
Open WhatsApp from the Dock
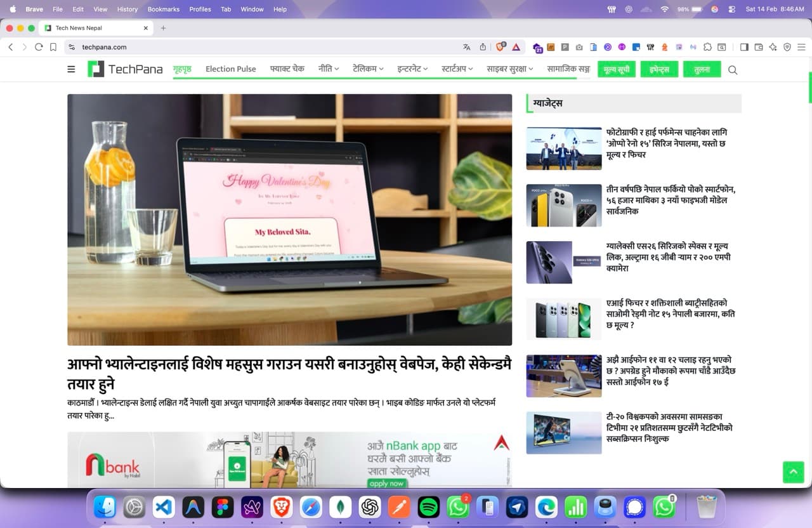coord(458,507)
